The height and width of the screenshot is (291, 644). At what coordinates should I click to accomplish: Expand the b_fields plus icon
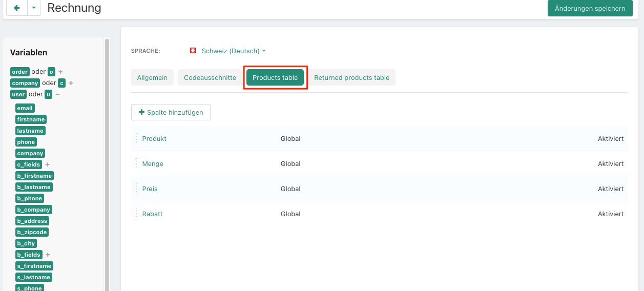(x=48, y=255)
